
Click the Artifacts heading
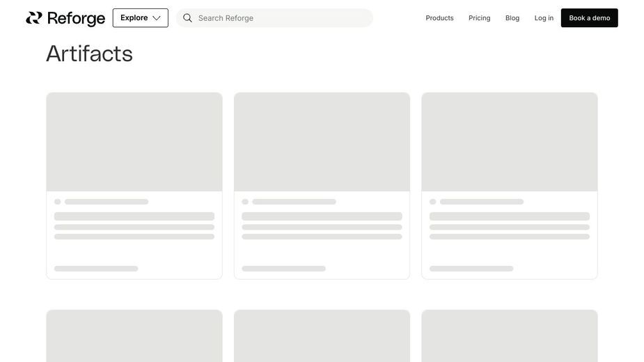click(x=90, y=54)
